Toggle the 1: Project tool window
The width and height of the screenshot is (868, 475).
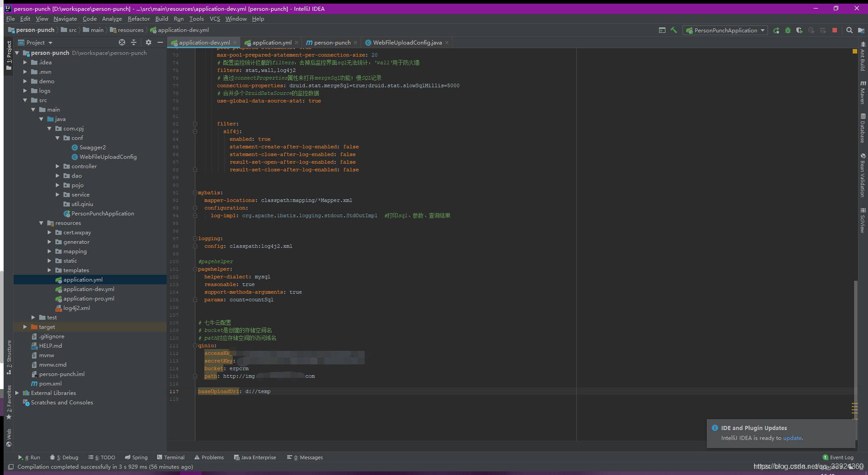coord(9,55)
